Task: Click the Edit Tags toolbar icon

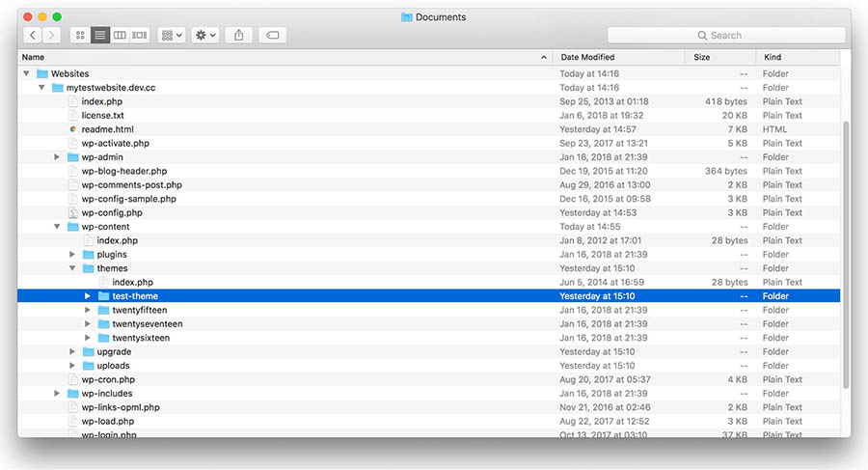Action: [x=272, y=35]
